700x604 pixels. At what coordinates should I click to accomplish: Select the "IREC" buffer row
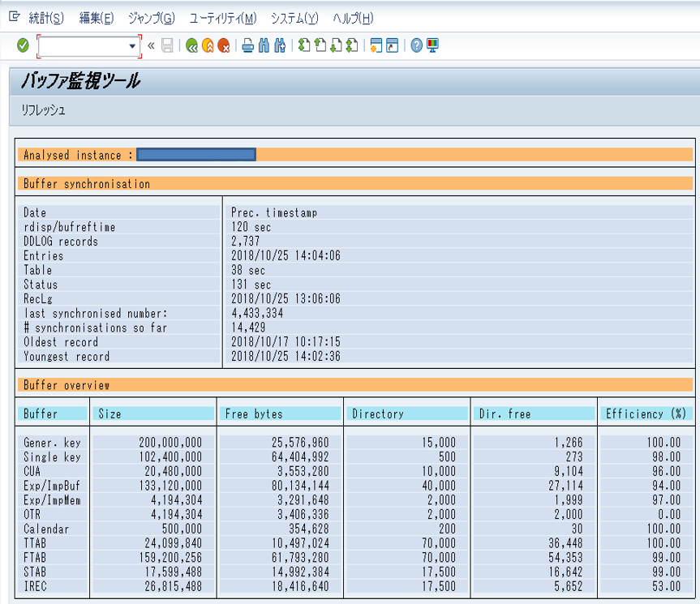tap(354, 586)
